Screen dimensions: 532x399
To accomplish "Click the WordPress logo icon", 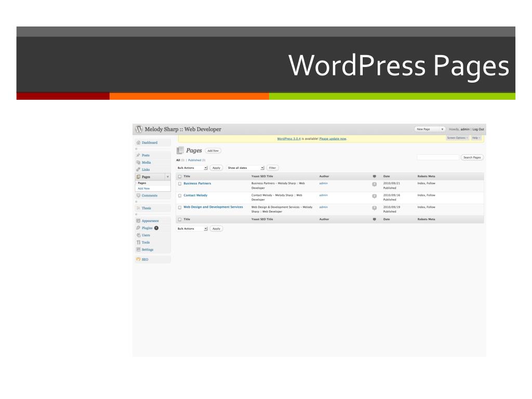I will point(139,129).
